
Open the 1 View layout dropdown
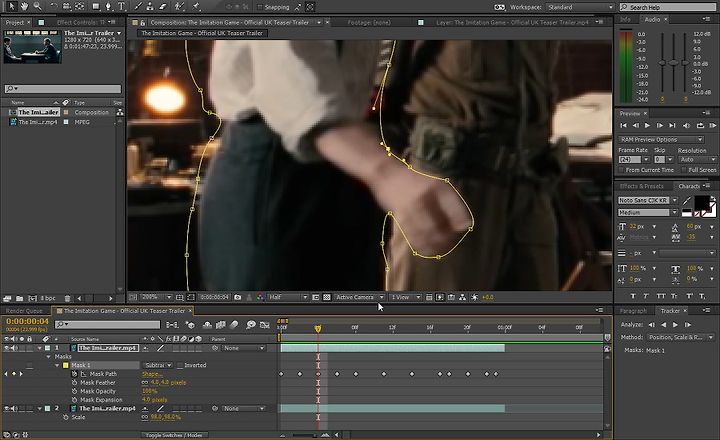(405, 297)
